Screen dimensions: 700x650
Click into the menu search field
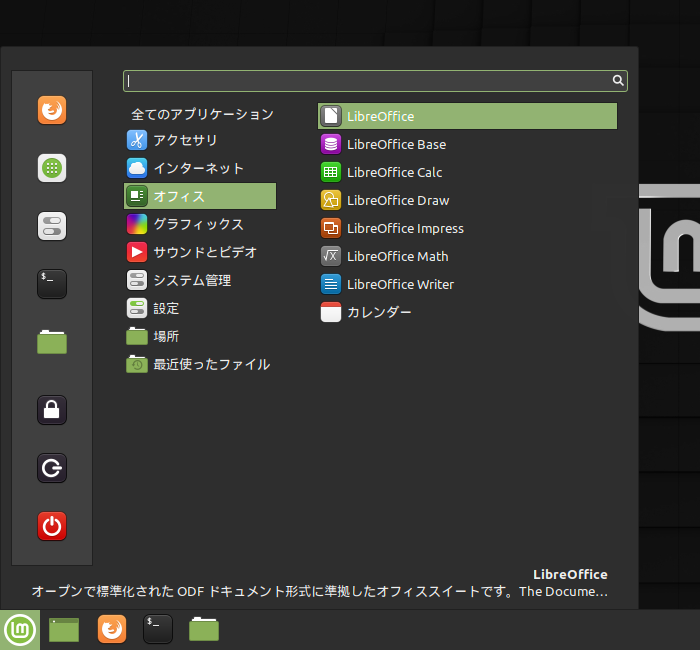pos(375,81)
